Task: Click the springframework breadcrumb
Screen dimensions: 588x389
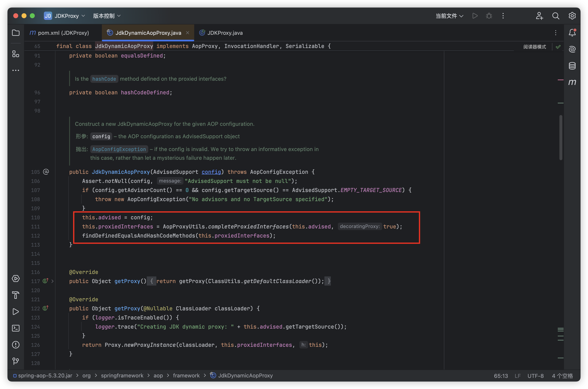Action: [x=122, y=376]
